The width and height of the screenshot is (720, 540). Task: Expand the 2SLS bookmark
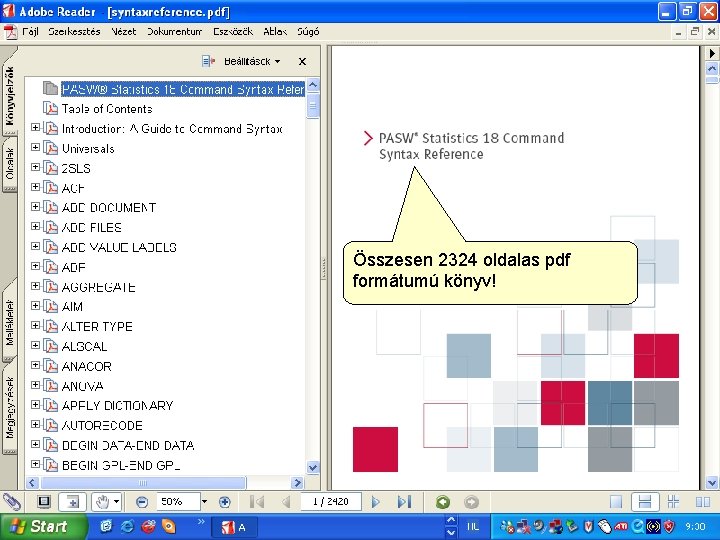tap(35, 167)
